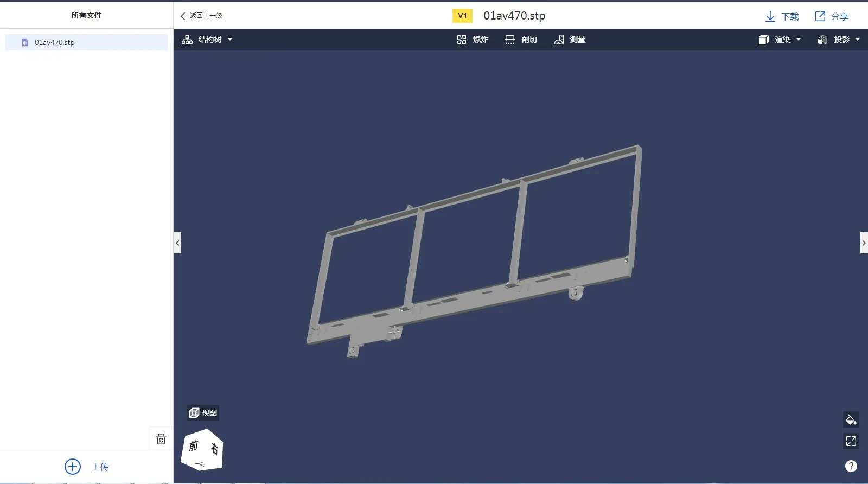Open the help question mark icon
The height and width of the screenshot is (484, 868).
click(851, 466)
